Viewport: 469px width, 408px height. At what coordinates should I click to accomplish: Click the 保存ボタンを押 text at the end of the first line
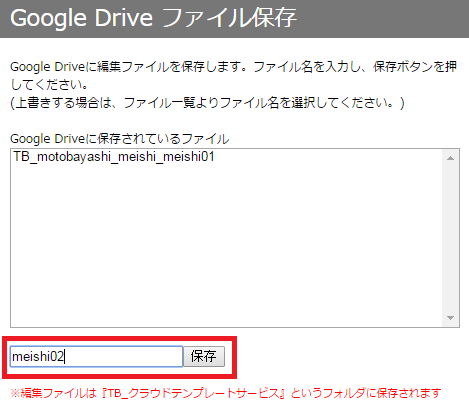[x=415, y=67]
